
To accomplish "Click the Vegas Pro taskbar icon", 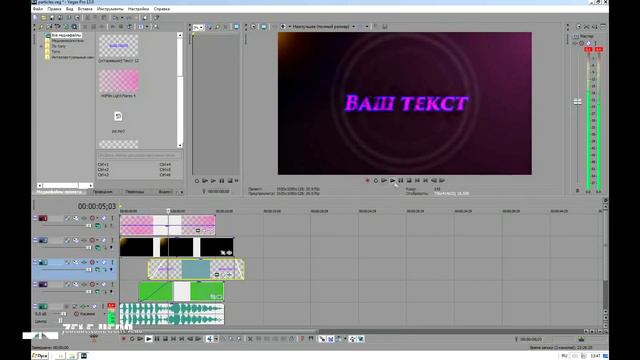I will coord(83,356).
